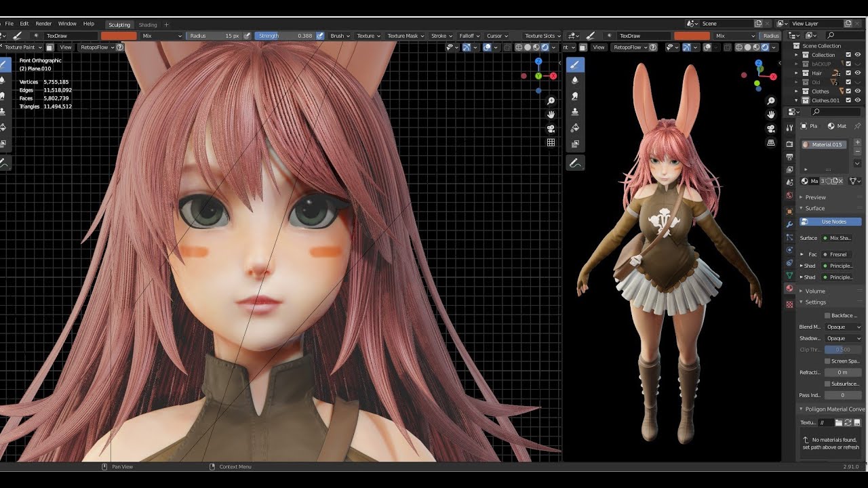868x488 pixels.
Task: Open the Texture properties checker tab
Action: (x=789, y=304)
